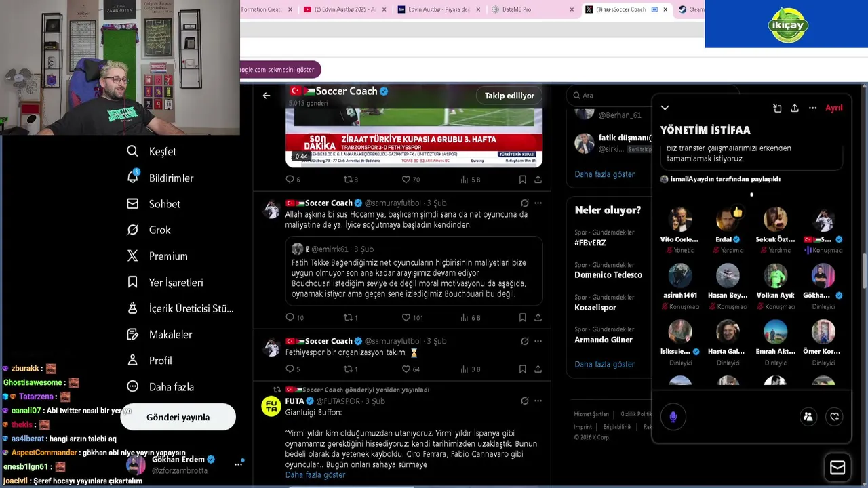Share the Fethiyespor organizasyon post
The width and height of the screenshot is (868, 488).
(x=538, y=369)
